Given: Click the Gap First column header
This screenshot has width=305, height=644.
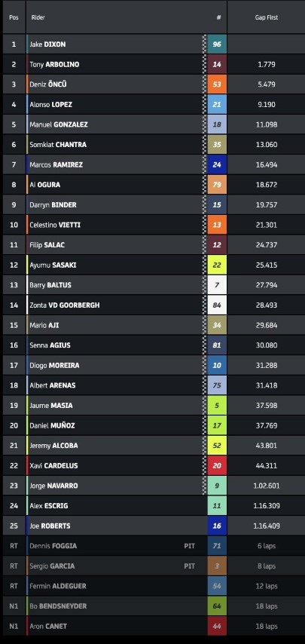Looking at the screenshot, I should pyautogui.click(x=267, y=17).
